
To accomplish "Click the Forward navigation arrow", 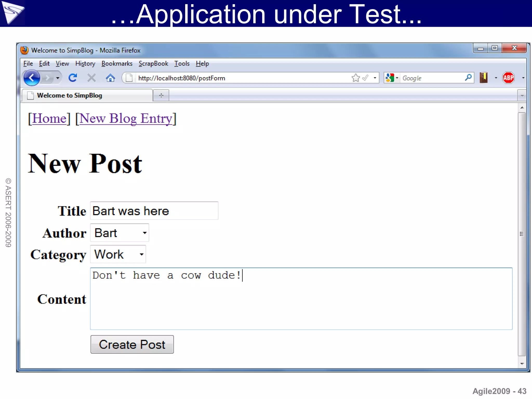I will point(47,78).
